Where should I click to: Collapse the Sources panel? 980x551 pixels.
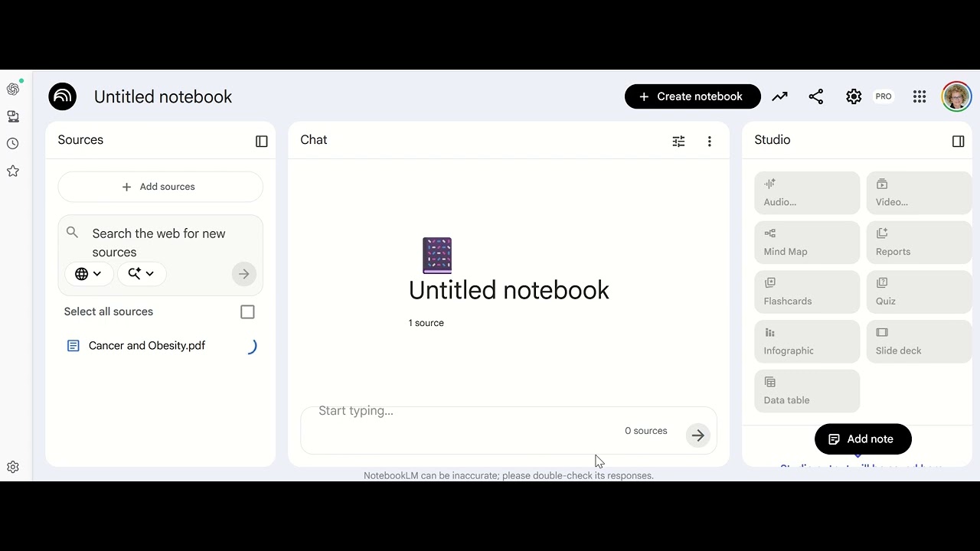click(262, 141)
